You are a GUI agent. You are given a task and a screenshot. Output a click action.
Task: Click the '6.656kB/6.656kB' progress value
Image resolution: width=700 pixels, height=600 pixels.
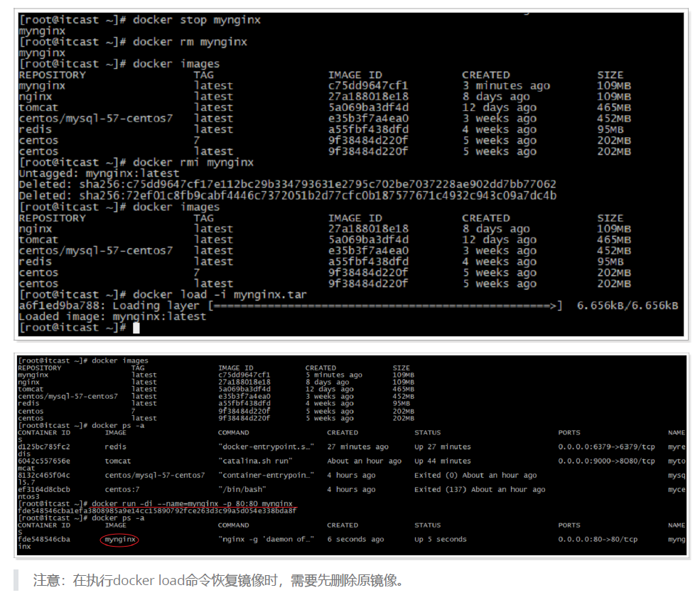coord(628,306)
